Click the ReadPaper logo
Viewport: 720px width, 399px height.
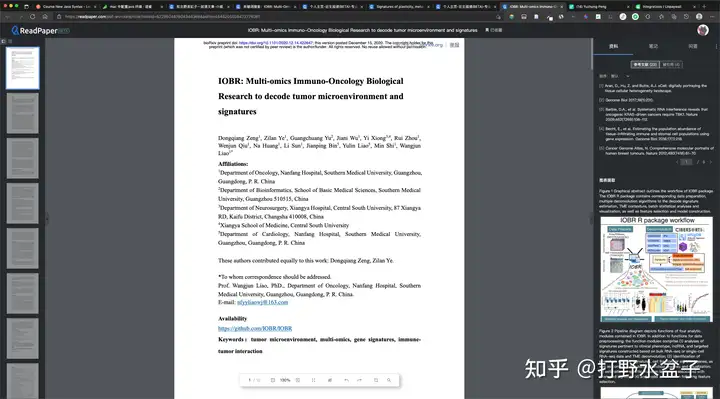[40, 30]
